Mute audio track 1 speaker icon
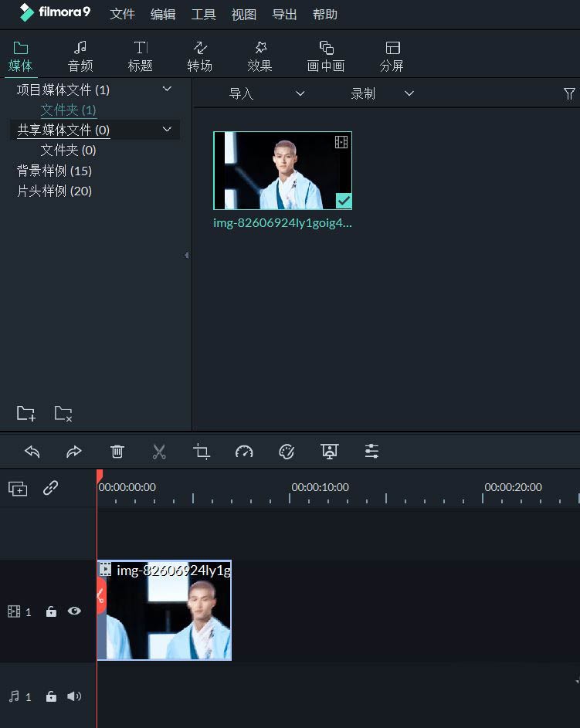The image size is (580, 728). (x=74, y=696)
